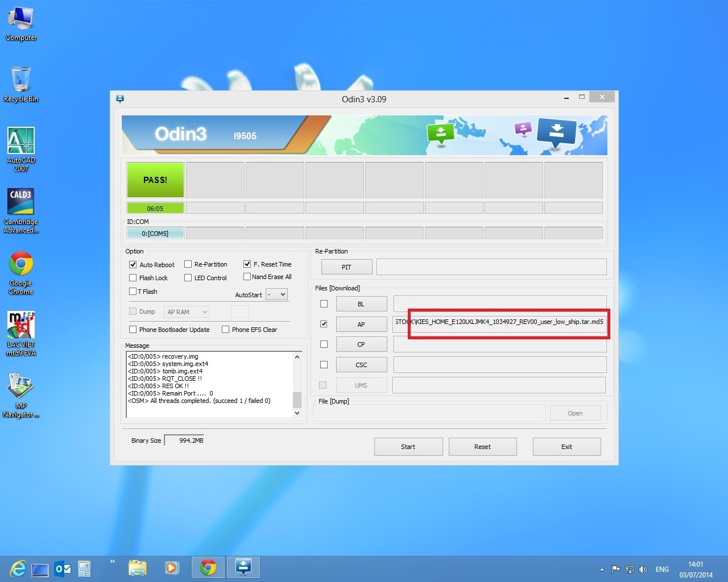Open the AutoStart dropdown
Image resolution: width=728 pixels, height=582 pixels.
(277, 294)
